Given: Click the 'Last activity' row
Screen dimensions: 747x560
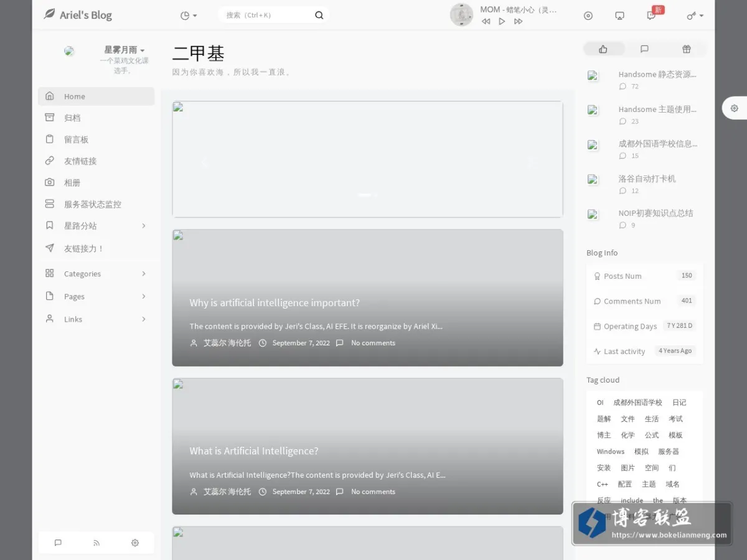Looking at the screenshot, I should 644,351.
